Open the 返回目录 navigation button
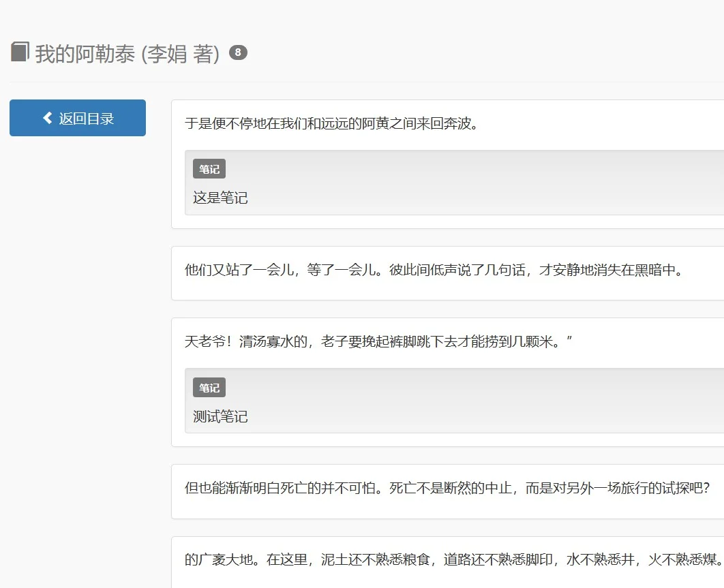 77,117
